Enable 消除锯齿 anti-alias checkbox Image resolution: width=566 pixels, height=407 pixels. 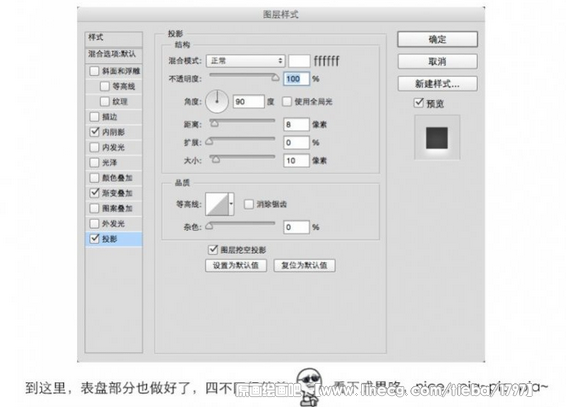pos(249,204)
